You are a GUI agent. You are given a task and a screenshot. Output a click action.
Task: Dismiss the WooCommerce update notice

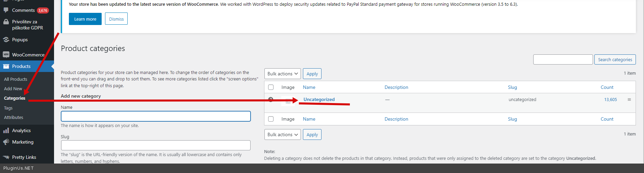point(116,19)
